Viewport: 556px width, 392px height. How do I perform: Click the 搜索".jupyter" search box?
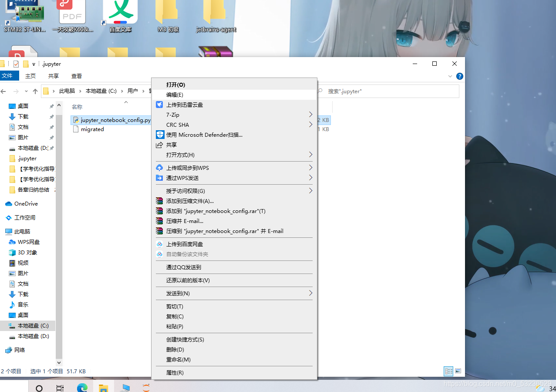[x=388, y=91]
